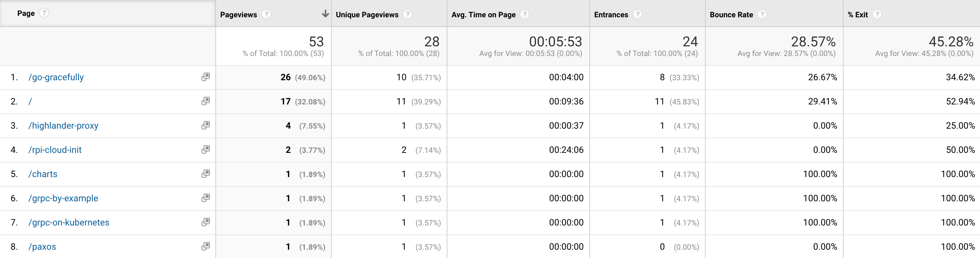Open /grpc-on-kubernetes external link icon

205,222
